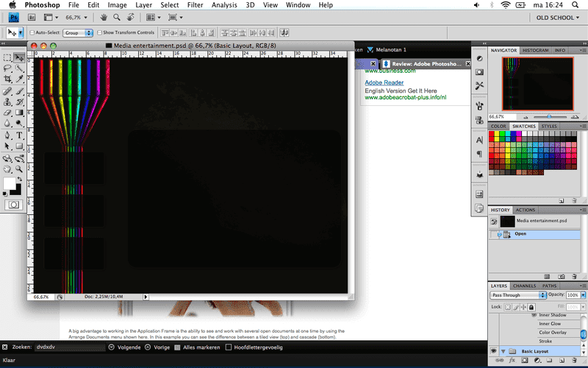Image resolution: width=588 pixels, height=368 pixels.
Task: Check Show Transform Controls option
Action: (100, 33)
